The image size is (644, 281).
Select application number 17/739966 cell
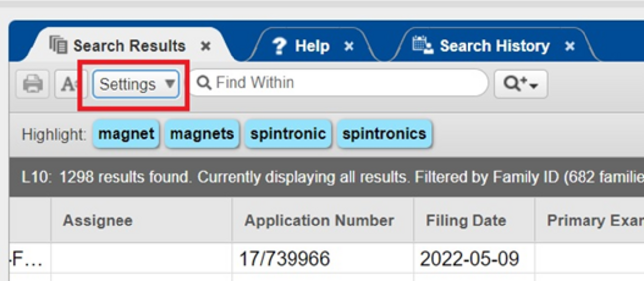285,258
